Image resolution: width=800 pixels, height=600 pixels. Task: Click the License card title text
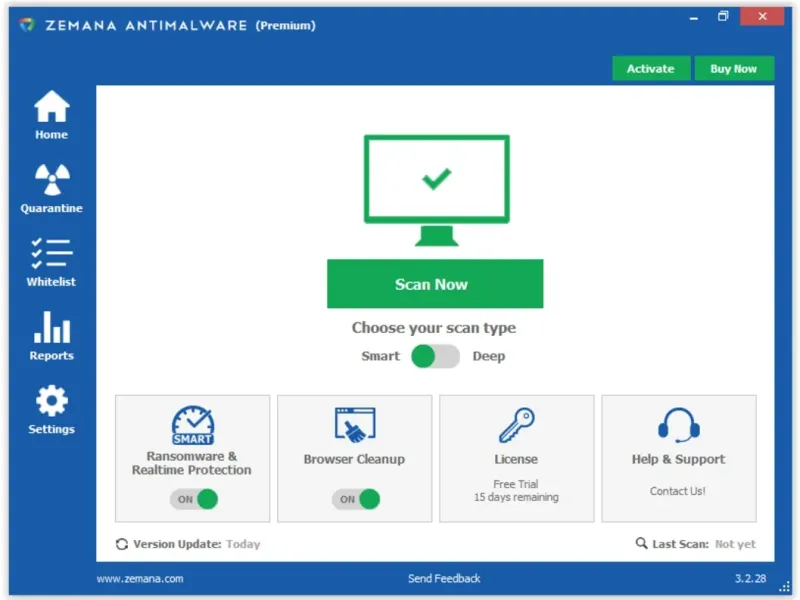(x=516, y=459)
